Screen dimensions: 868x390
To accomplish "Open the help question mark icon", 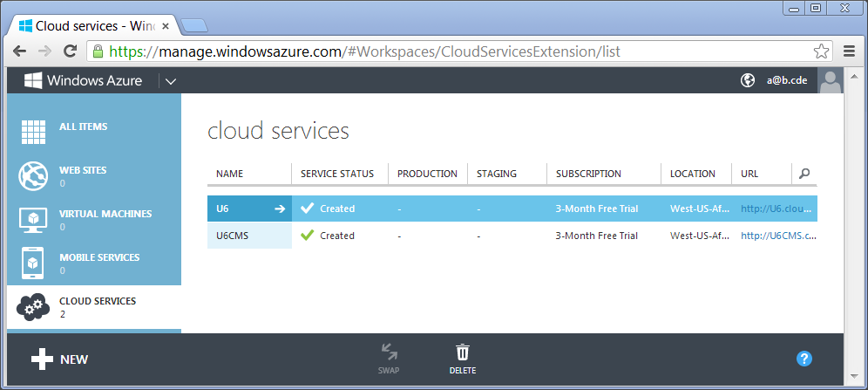I will tap(804, 359).
